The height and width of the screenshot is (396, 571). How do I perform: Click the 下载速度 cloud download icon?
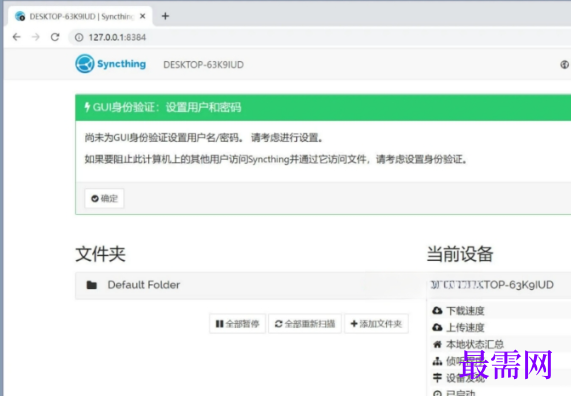click(x=437, y=310)
